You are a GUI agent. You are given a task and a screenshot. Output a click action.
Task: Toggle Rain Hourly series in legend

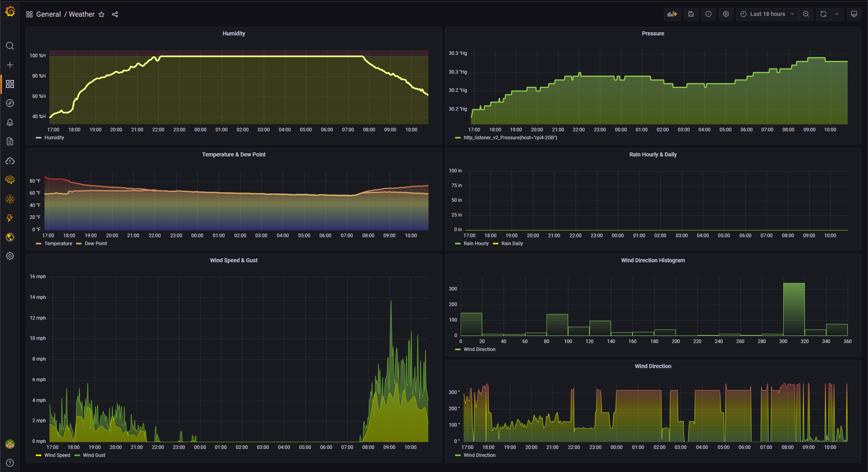coord(476,244)
